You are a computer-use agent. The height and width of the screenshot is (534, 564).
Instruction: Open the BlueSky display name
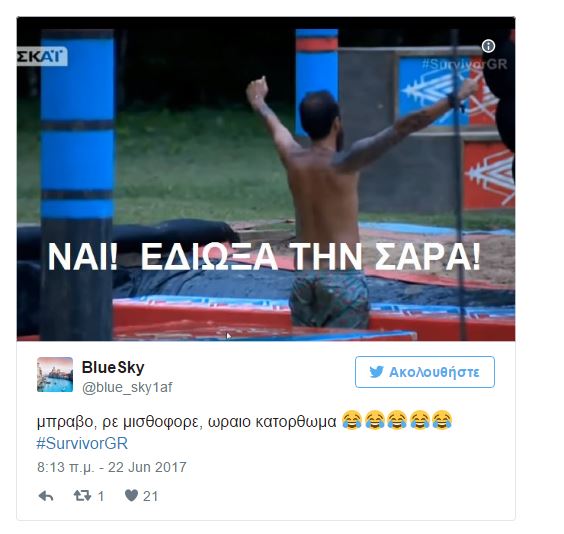point(113,367)
